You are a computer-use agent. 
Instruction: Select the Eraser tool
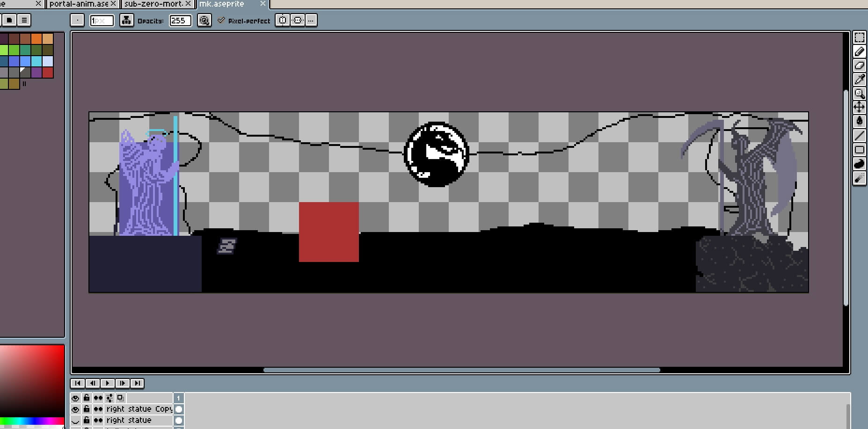click(x=860, y=65)
